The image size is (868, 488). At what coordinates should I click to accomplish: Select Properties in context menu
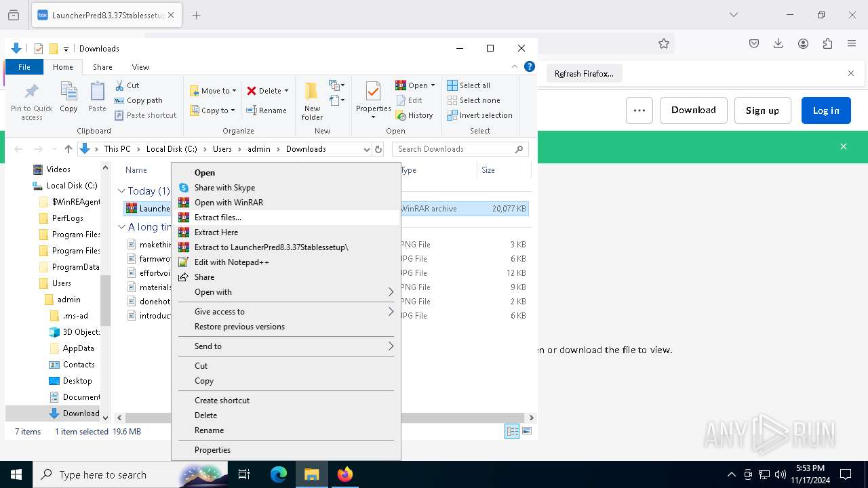tap(285, 450)
